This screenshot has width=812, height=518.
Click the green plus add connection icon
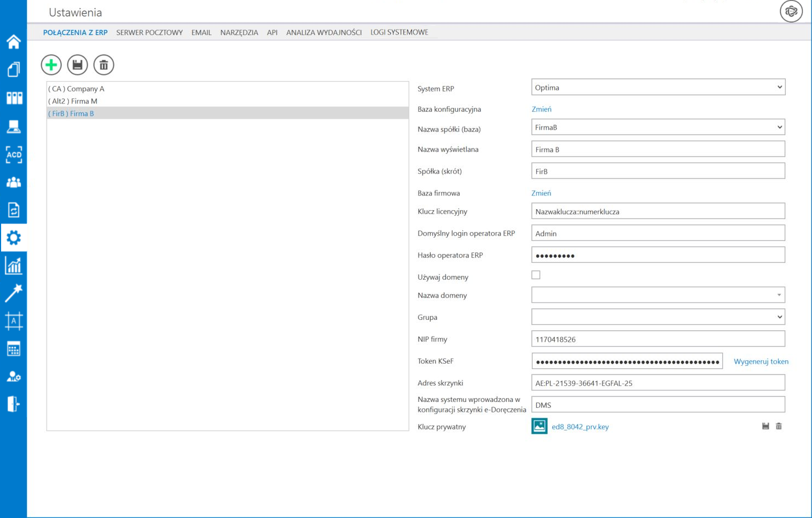(x=51, y=65)
